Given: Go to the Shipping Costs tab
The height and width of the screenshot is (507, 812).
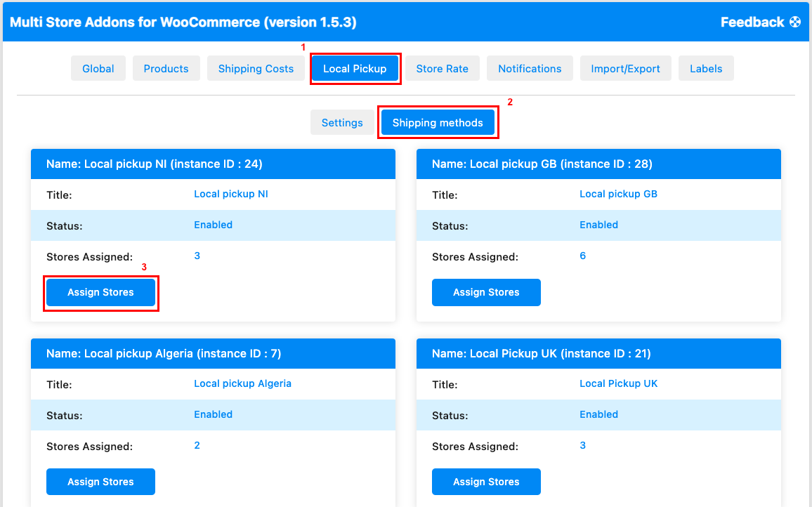Looking at the screenshot, I should (x=256, y=68).
